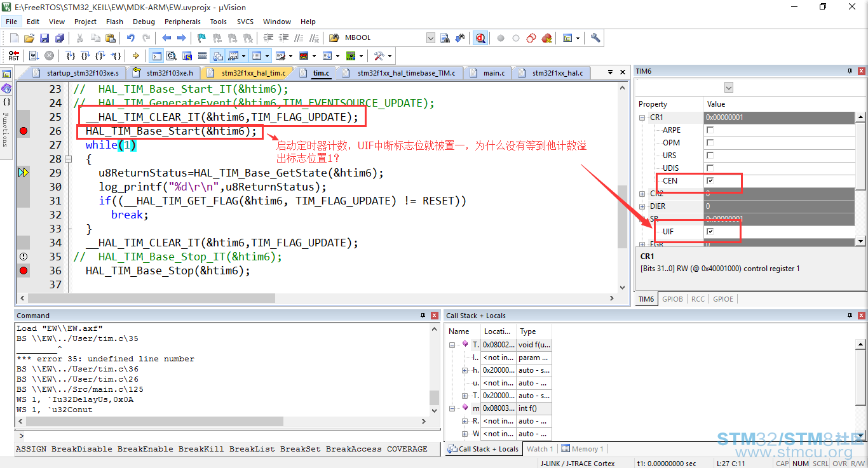
Task: Open the TIM6 panel top combo box
Action: pos(729,87)
